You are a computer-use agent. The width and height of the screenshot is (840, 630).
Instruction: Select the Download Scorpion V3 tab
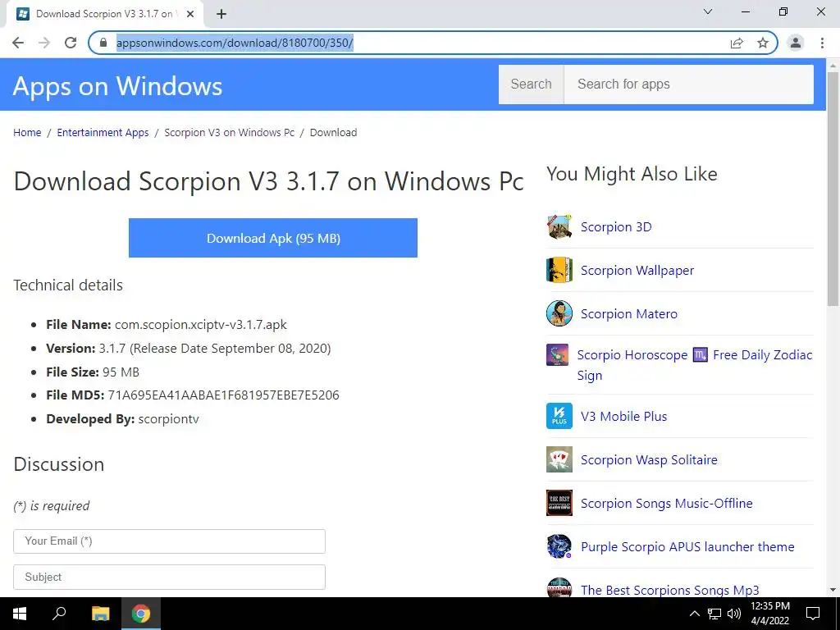coord(104,14)
